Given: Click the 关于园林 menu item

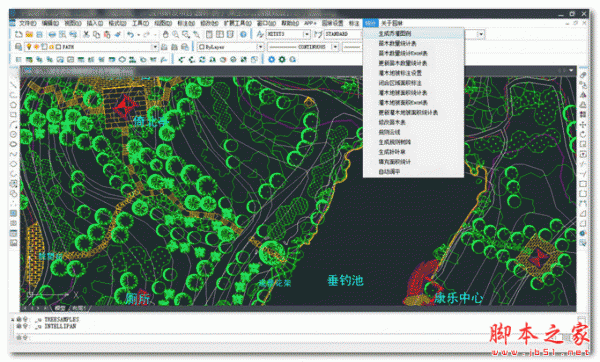Looking at the screenshot, I should point(392,23).
